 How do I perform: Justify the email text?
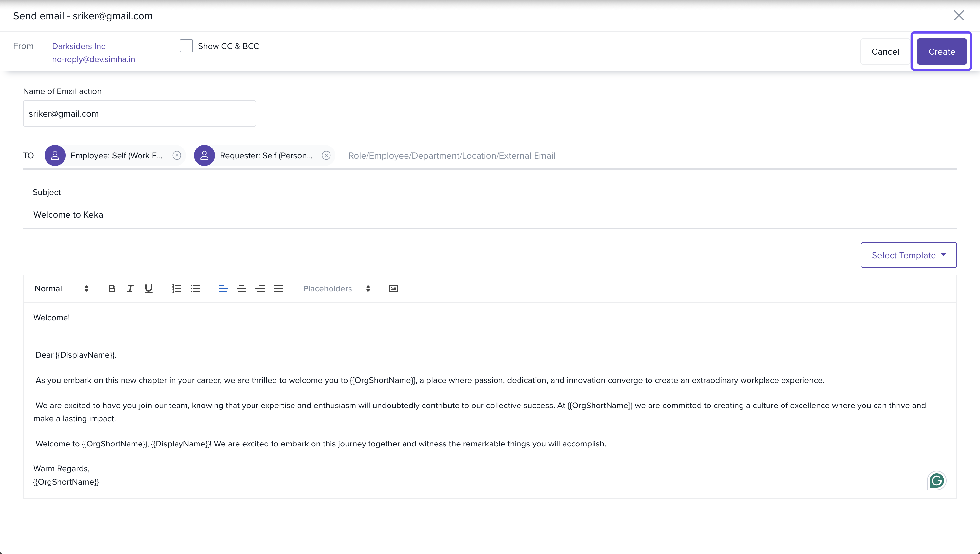[x=278, y=288]
